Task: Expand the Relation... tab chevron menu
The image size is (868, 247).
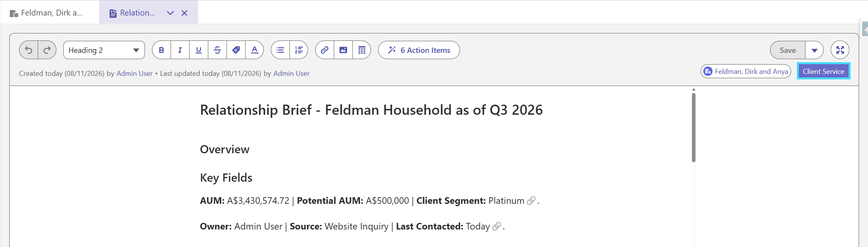Action: click(170, 13)
